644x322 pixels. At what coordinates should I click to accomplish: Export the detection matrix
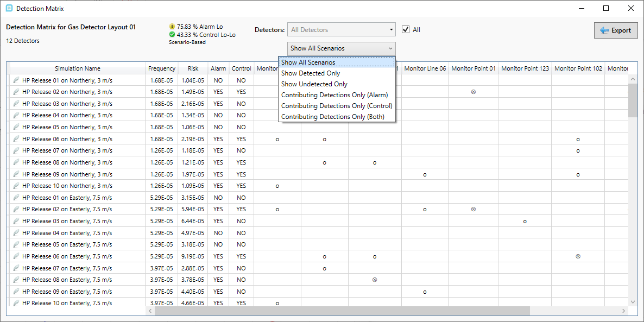tap(616, 30)
